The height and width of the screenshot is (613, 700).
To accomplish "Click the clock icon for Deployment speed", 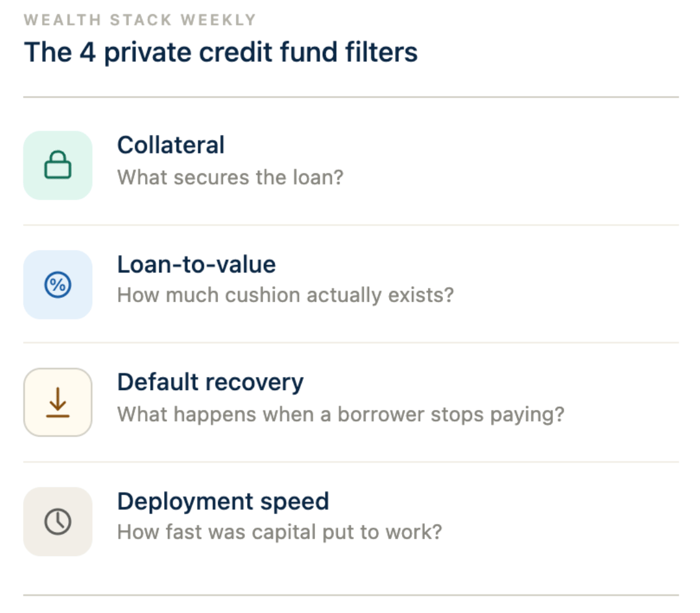I will 58,521.
